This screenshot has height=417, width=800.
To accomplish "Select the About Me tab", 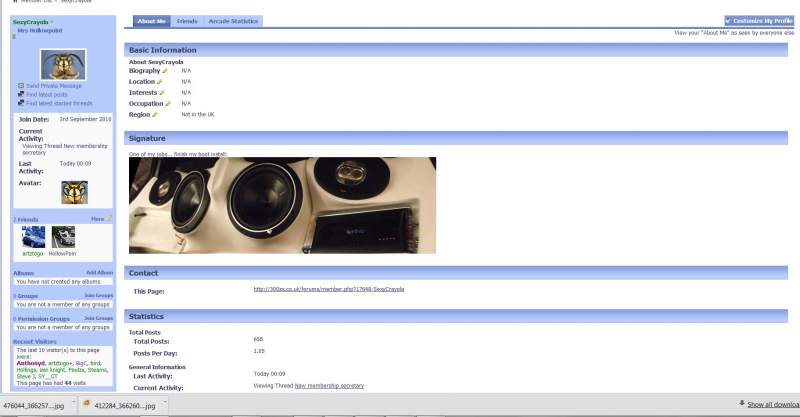I will click(x=151, y=21).
